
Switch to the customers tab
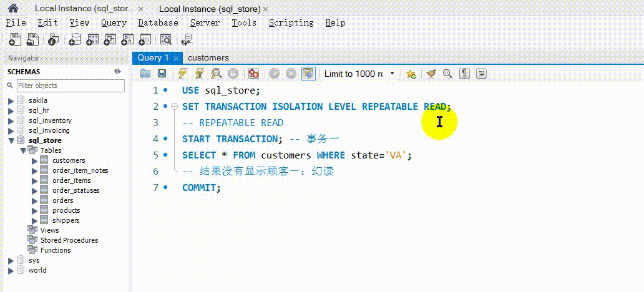coord(208,58)
